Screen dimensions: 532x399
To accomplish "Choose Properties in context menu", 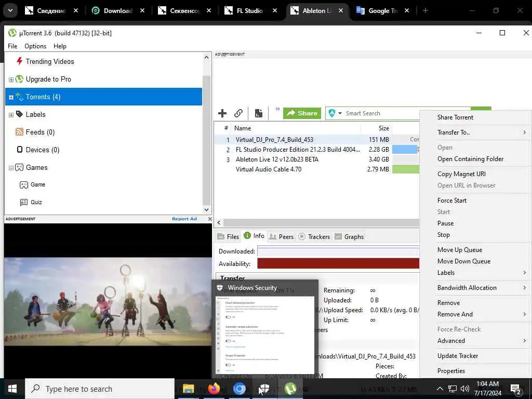I will click(x=451, y=371).
